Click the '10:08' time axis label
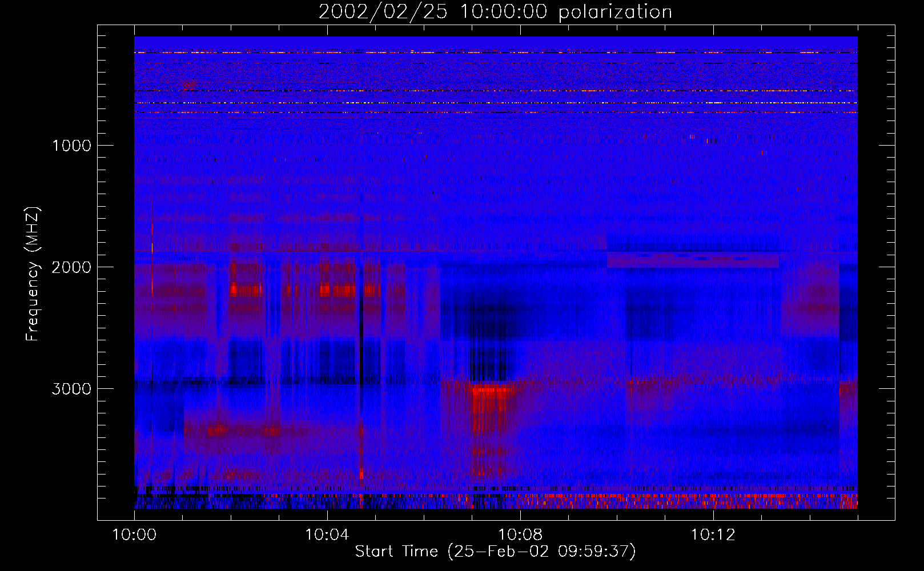This screenshot has width=924, height=571. pos(520,535)
